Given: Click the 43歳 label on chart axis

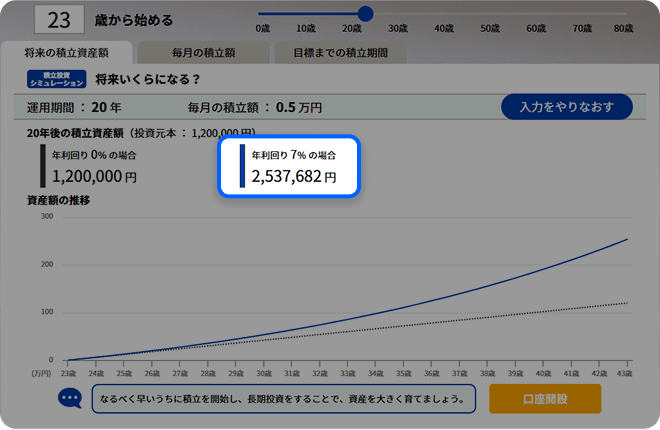Looking at the screenshot, I should [625, 374].
